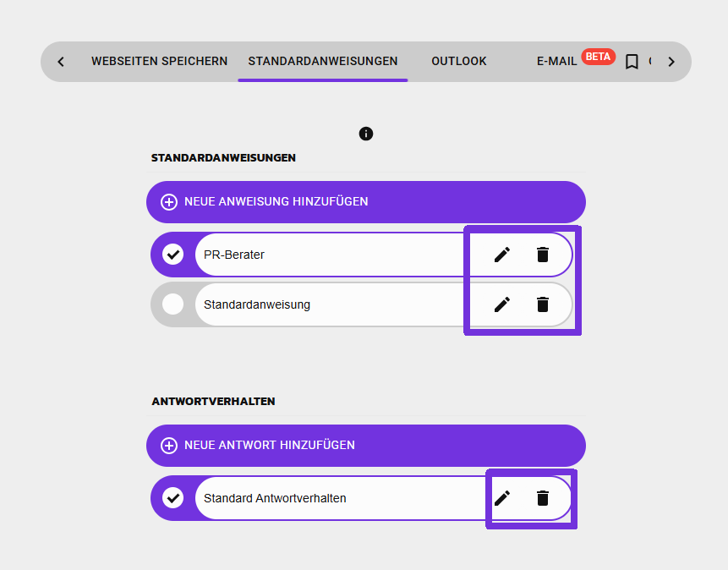This screenshot has width=728, height=570.
Task: Edit Standard Antwortverhalten entry
Action: click(502, 498)
